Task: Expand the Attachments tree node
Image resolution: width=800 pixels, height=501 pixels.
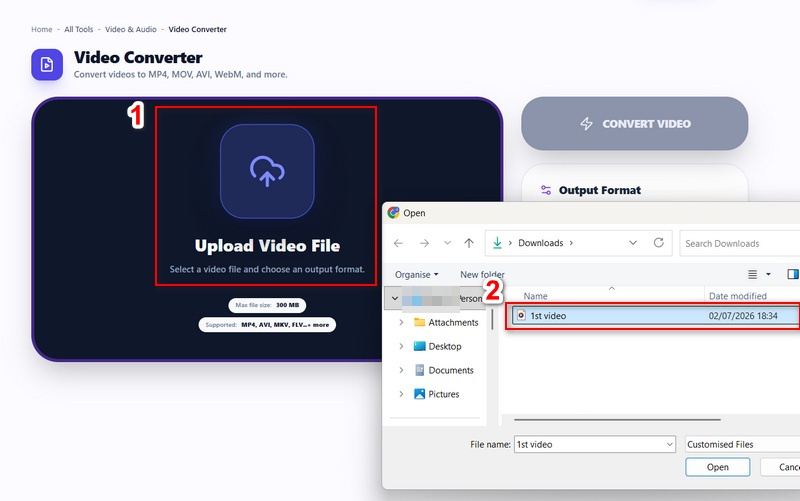Action: pos(401,322)
